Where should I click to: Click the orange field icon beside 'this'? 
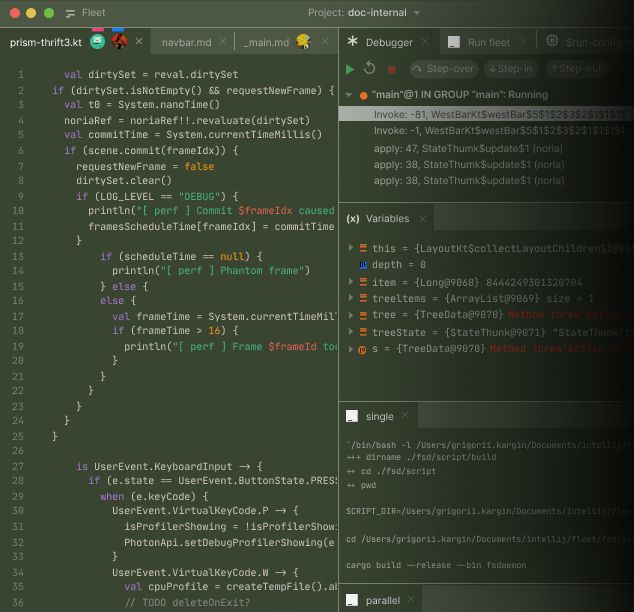(x=363, y=248)
